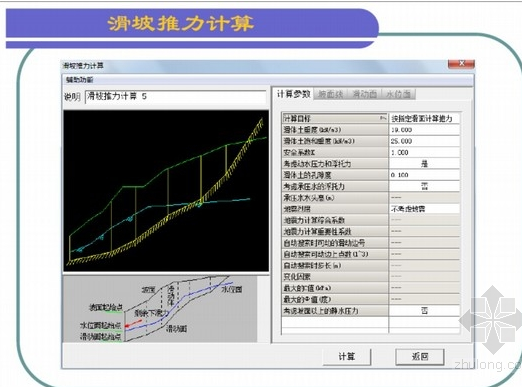522x387 pixels.
Task: Click the landslide schematic diagram image
Action: 160,309
